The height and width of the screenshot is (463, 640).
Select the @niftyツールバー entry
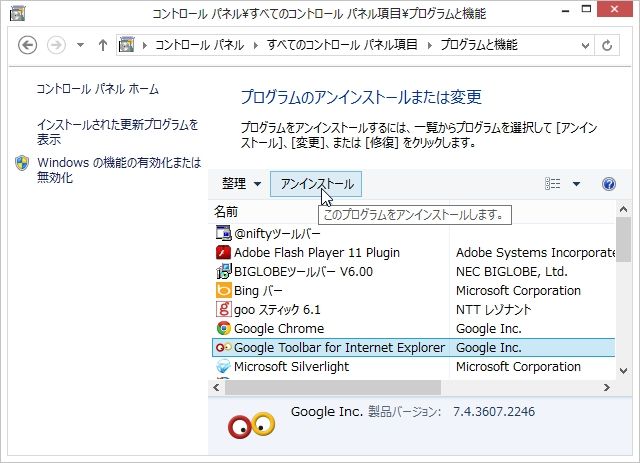[x=277, y=234]
